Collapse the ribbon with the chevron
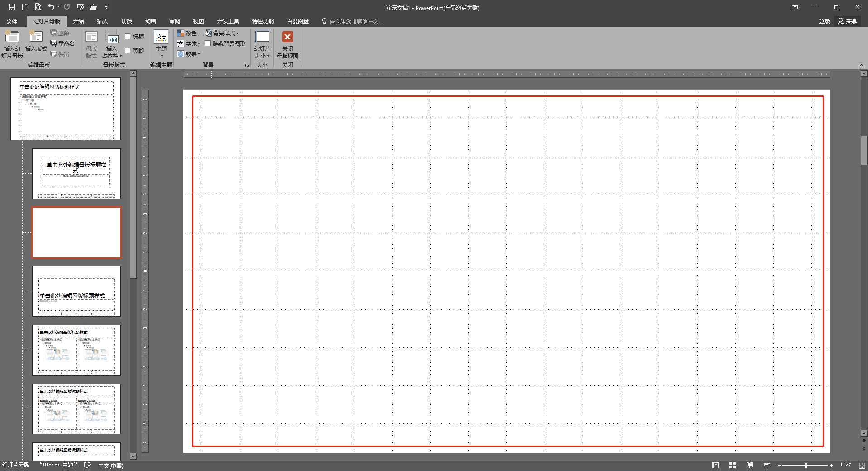The image size is (868, 471). click(861, 66)
